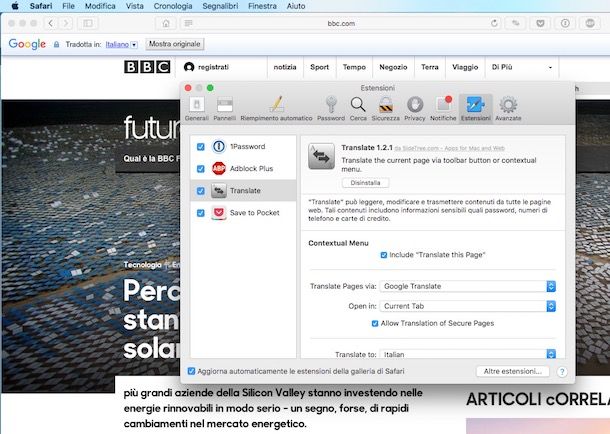Click the Safari home toolbar button

click(x=166, y=23)
